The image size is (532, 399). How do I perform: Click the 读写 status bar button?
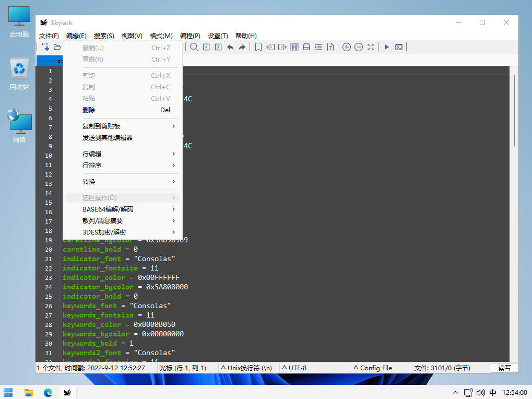504,368
